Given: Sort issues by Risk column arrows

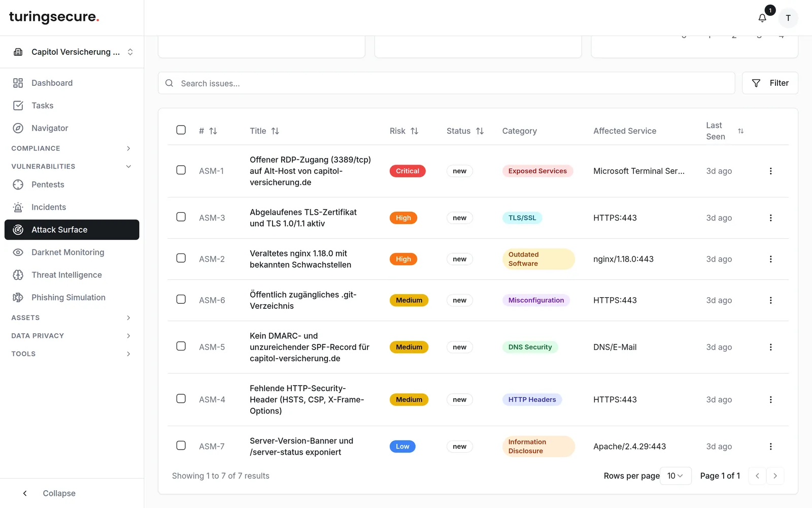Looking at the screenshot, I should point(415,131).
